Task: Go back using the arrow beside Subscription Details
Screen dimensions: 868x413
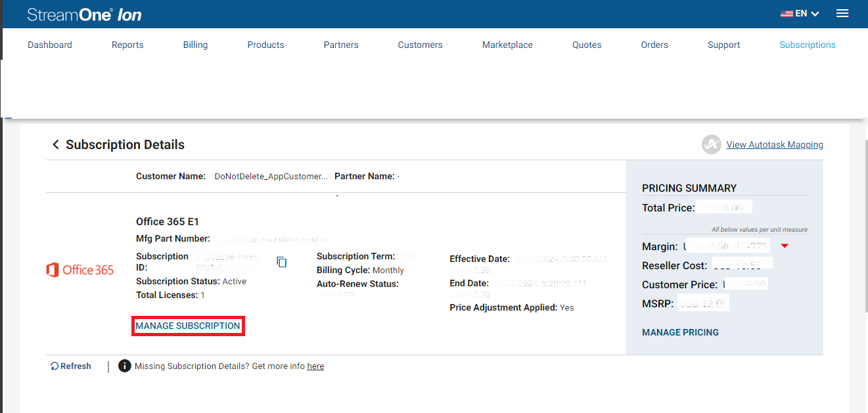Action: [56, 144]
